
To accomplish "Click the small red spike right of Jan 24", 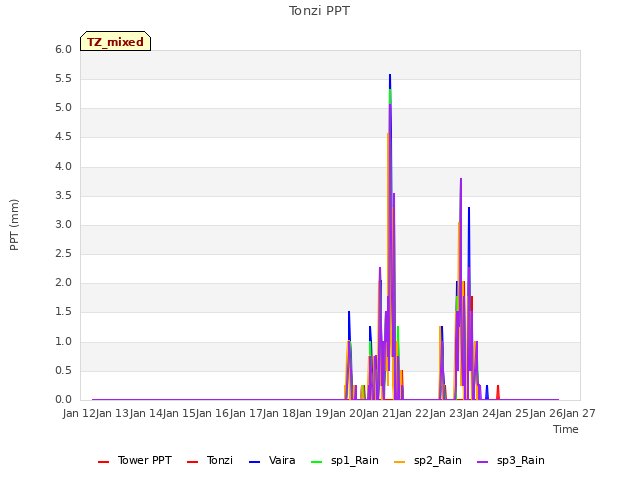I will click(498, 392).
